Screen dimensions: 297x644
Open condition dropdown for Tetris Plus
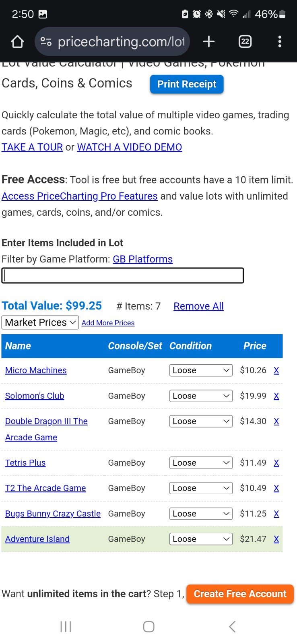point(200,463)
